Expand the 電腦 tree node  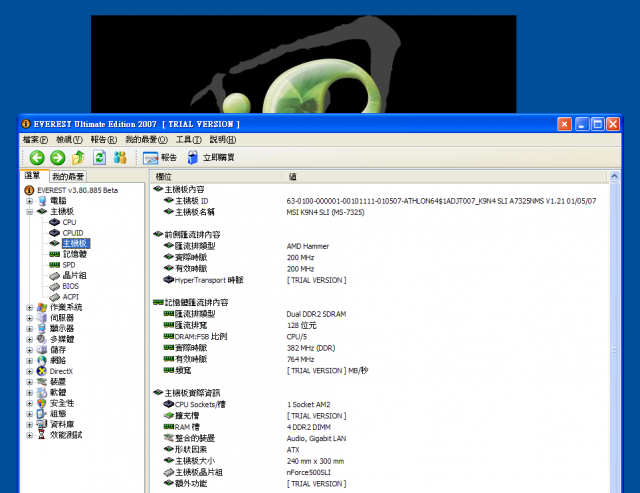point(29,201)
